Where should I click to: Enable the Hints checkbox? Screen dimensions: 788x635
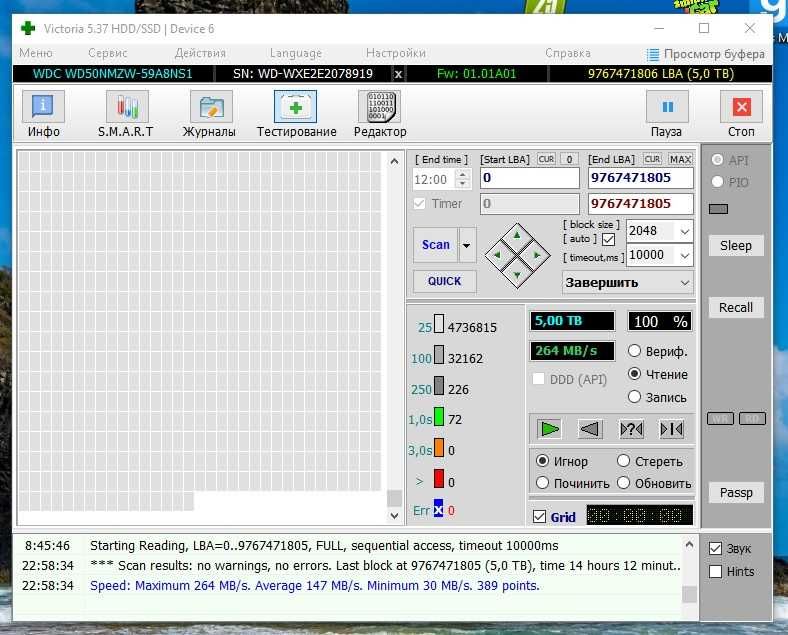(715, 571)
